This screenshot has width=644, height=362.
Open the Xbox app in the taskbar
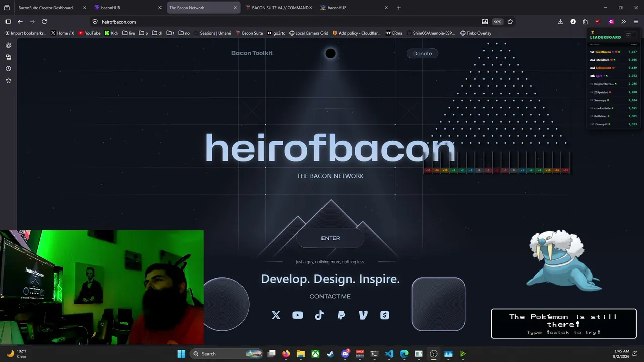(315, 354)
